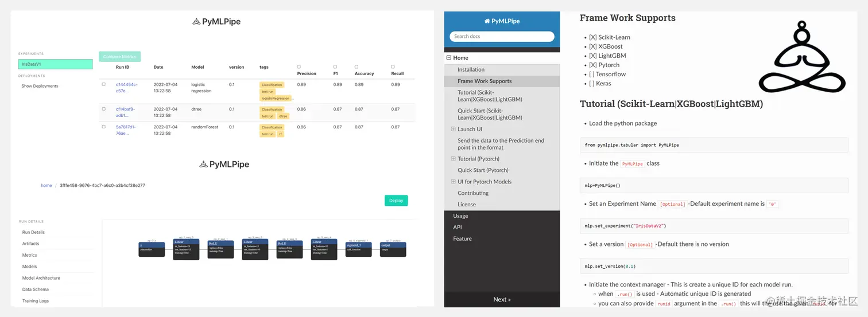Screen dimensions: 868x317
Task: Focus the Search docs field
Action: [x=502, y=36]
